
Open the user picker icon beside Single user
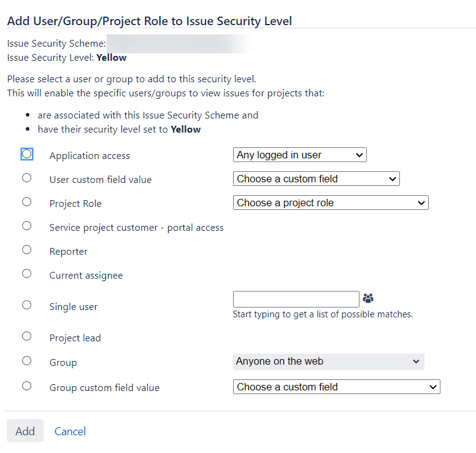(368, 298)
